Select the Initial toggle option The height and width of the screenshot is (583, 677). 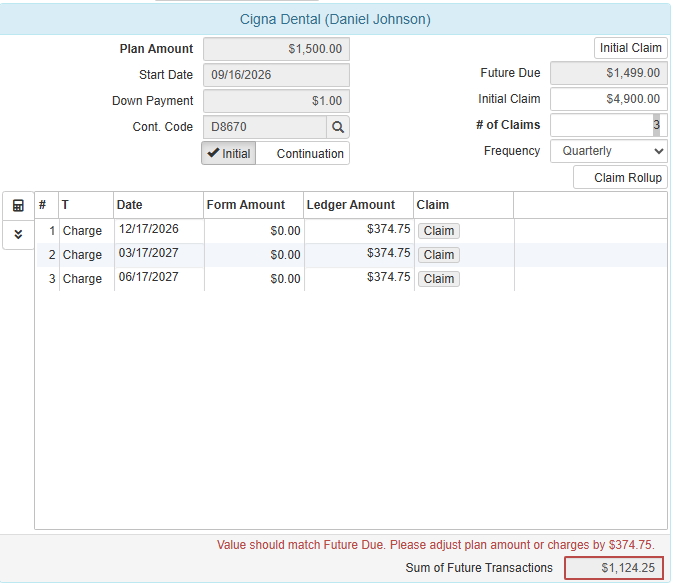[x=229, y=153]
